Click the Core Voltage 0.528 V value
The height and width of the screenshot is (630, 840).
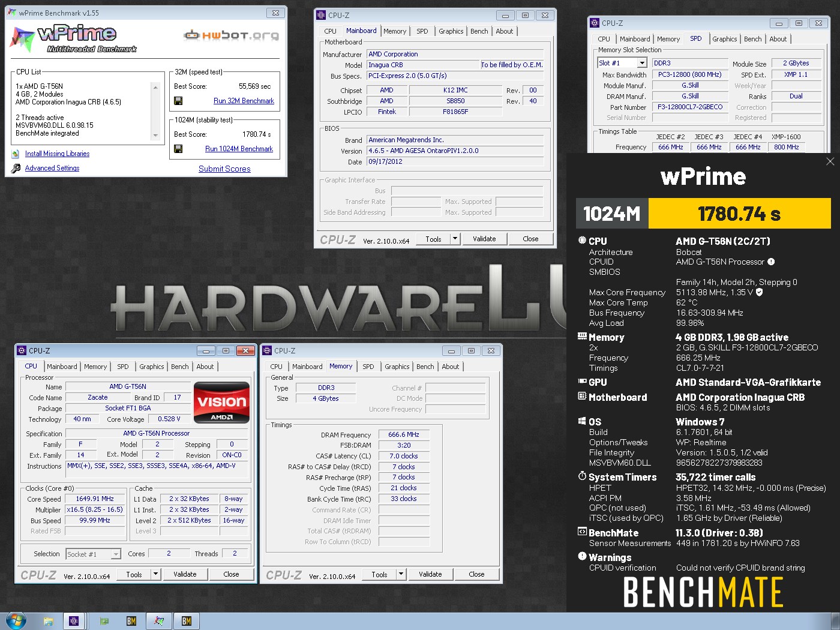coord(169,419)
